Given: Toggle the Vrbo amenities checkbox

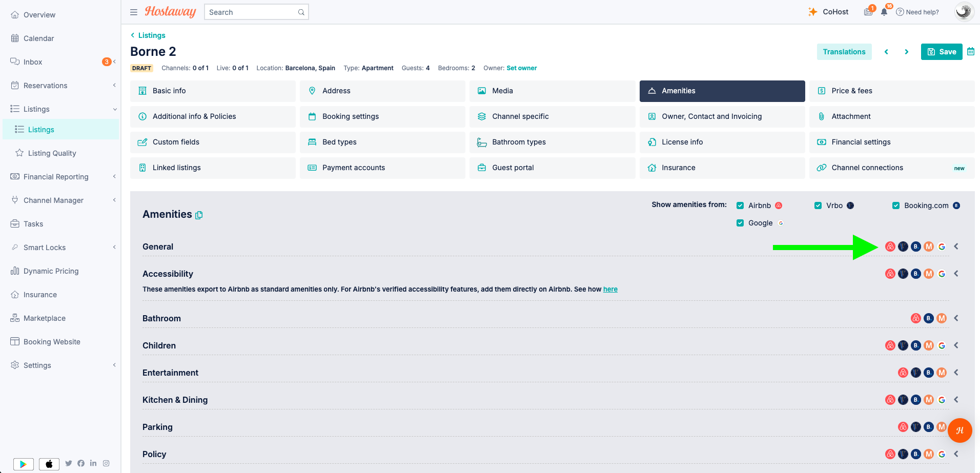Looking at the screenshot, I should (x=818, y=205).
